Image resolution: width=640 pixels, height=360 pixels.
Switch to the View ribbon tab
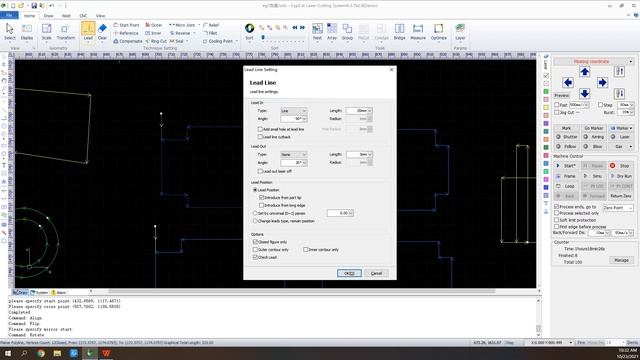click(x=100, y=16)
